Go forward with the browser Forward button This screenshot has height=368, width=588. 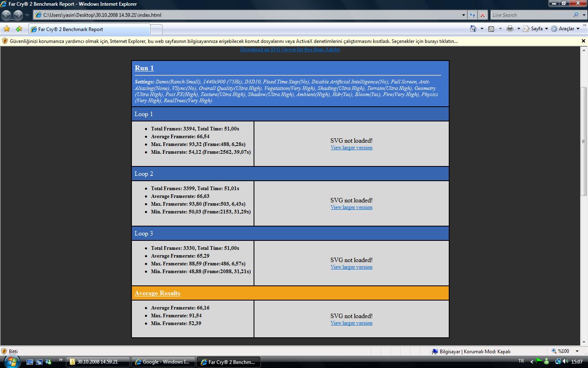(18, 15)
